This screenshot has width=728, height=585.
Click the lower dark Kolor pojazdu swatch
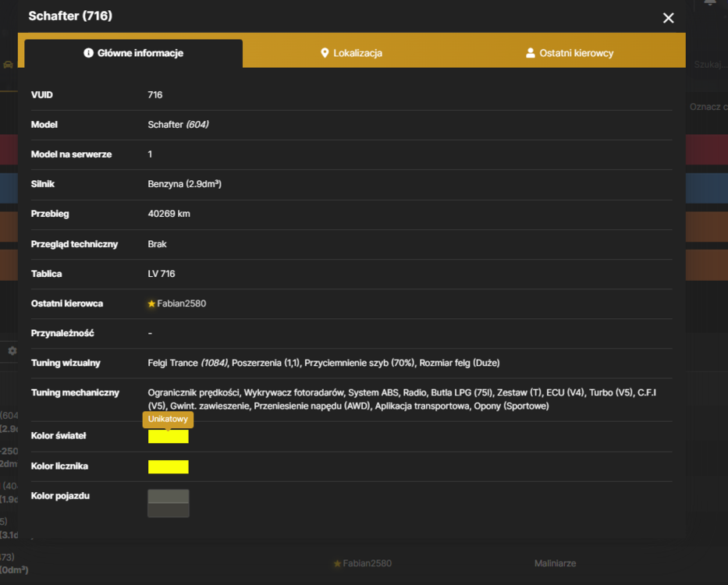[x=168, y=510]
